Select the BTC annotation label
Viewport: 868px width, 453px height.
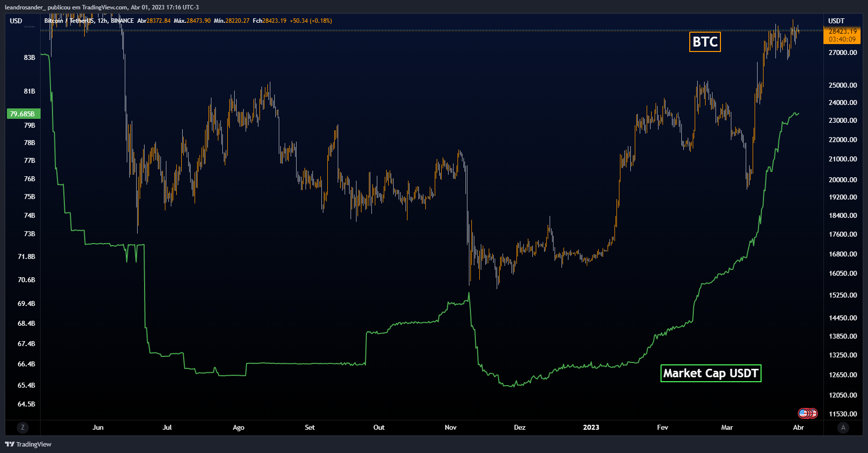coord(705,42)
